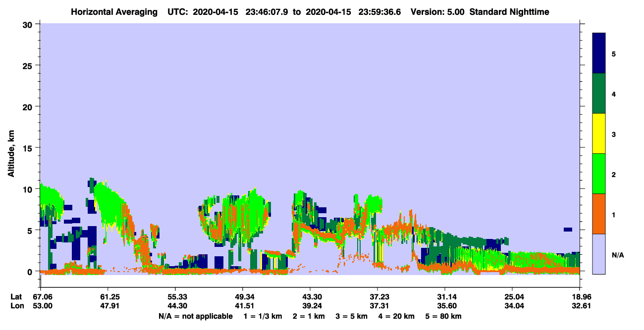Click the y-axis tick label '10'

(29, 189)
